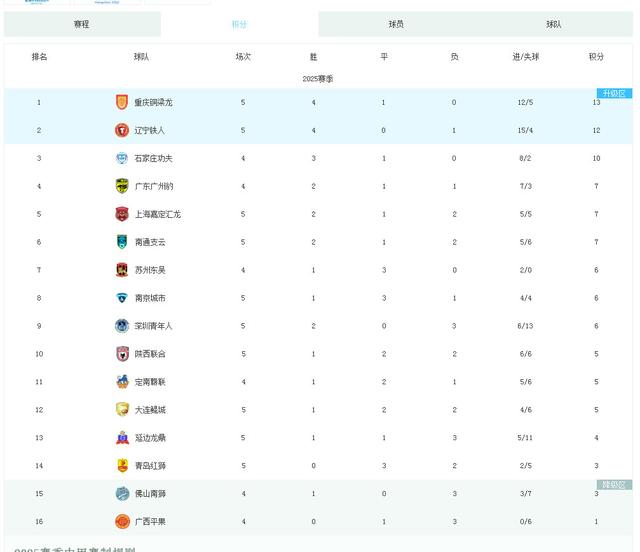Click the 广东广州豹 team emblem

(122, 186)
